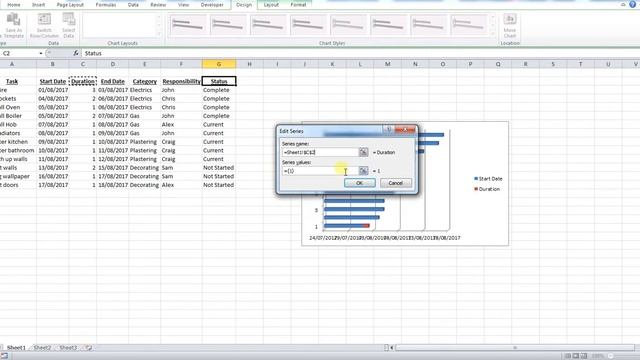The image size is (640, 360).
Task: Click the Name Box showing C2
Action: tap(19, 53)
